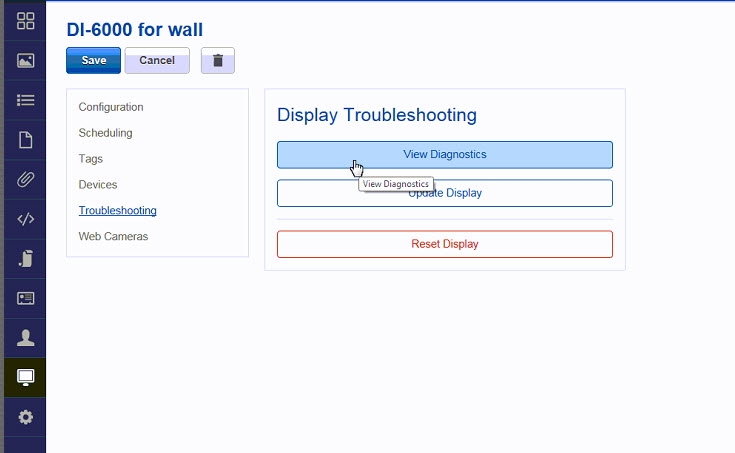Screen dimensions: 735x453
Task: Delete display using the trash icon button
Action: pos(218,60)
